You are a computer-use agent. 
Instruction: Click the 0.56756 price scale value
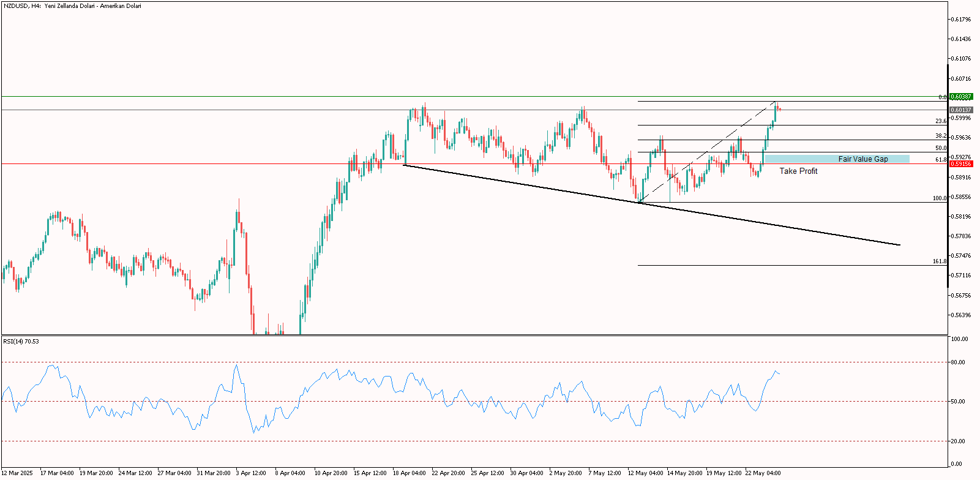pyautogui.click(x=961, y=296)
